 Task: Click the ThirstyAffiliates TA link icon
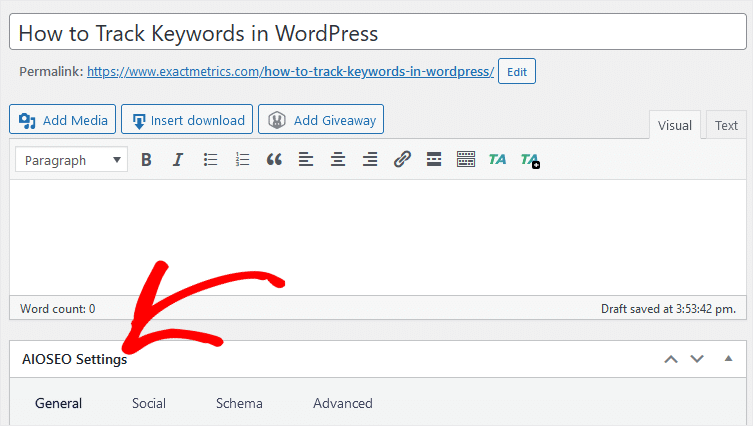click(x=498, y=159)
